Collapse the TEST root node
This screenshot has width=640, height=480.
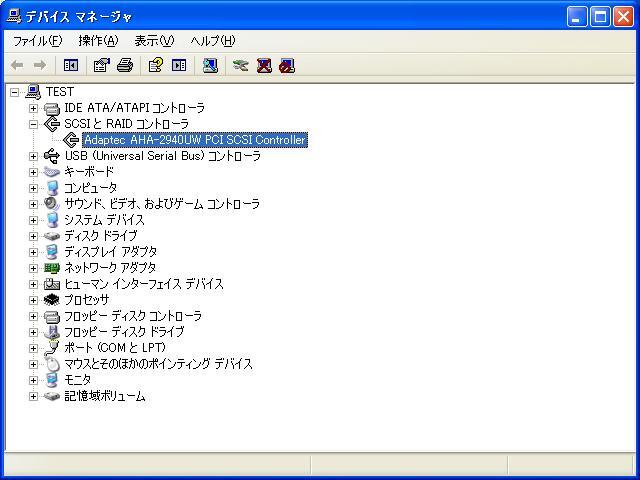click(x=15, y=92)
